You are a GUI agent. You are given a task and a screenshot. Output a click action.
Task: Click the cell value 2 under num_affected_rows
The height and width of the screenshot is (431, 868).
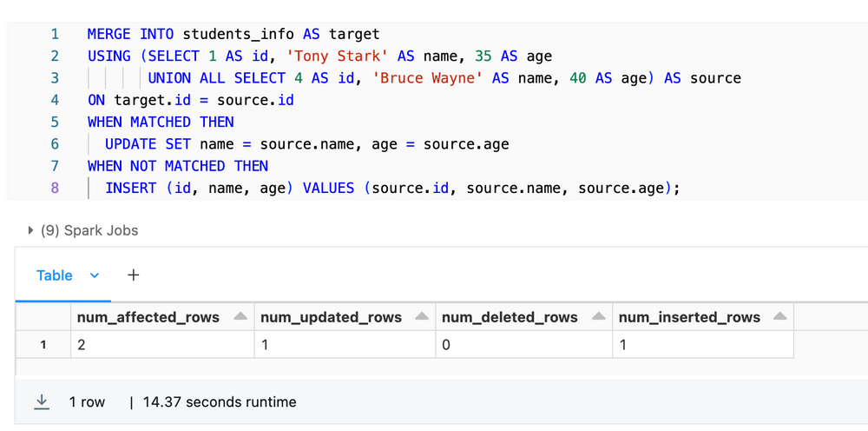(82, 345)
